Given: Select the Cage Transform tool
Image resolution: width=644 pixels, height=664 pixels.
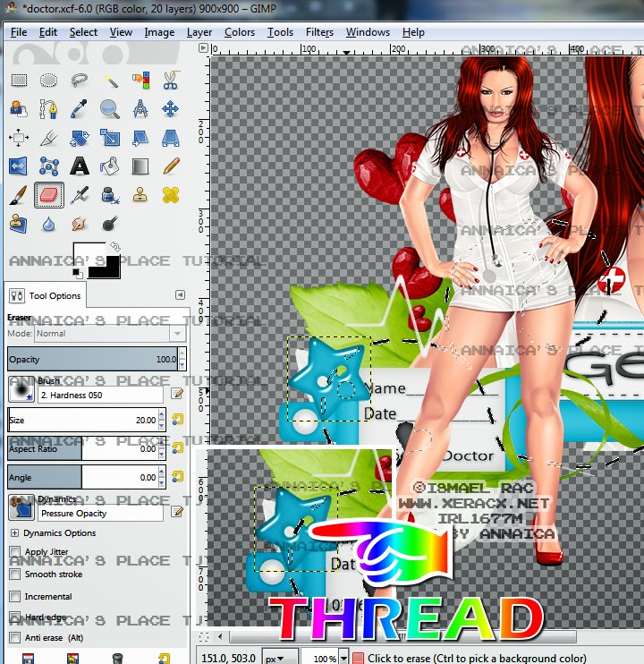Looking at the screenshot, I should click(48, 166).
